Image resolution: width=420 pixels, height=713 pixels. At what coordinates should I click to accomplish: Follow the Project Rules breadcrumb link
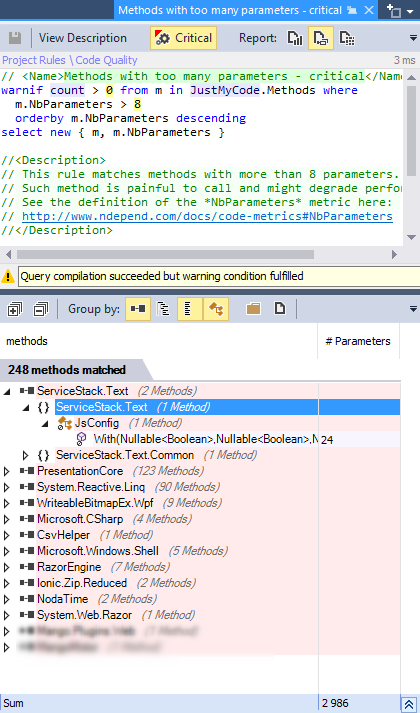(x=34, y=60)
